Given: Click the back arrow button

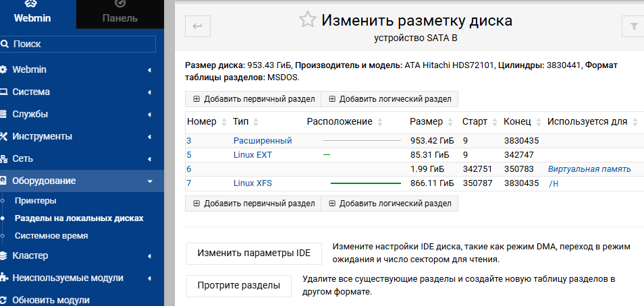Looking at the screenshot, I should point(198,26).
